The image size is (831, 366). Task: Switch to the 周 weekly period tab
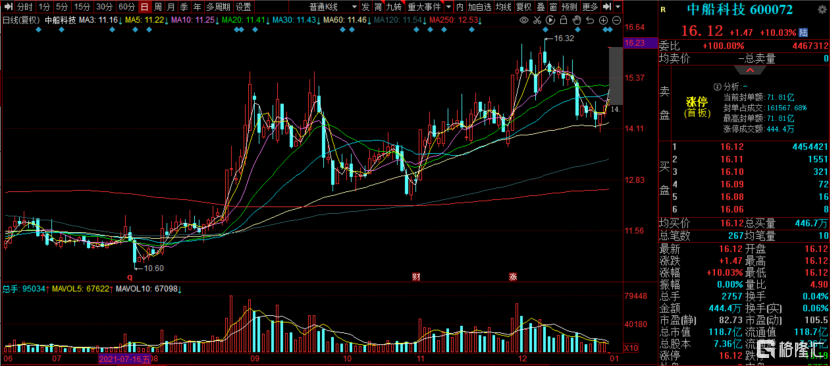tap(157, 7)
